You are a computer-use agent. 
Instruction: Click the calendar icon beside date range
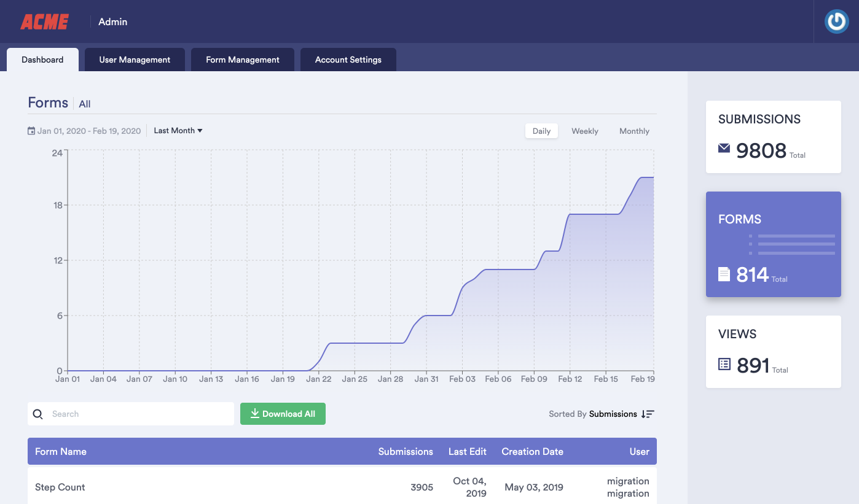click(31, 131)
